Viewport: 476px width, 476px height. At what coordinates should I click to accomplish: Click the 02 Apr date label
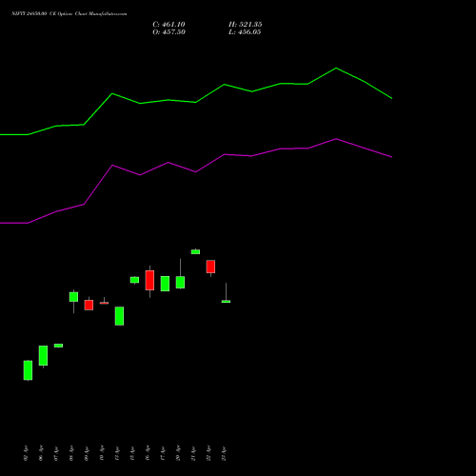pyautogui.click(x=26, y=453)
